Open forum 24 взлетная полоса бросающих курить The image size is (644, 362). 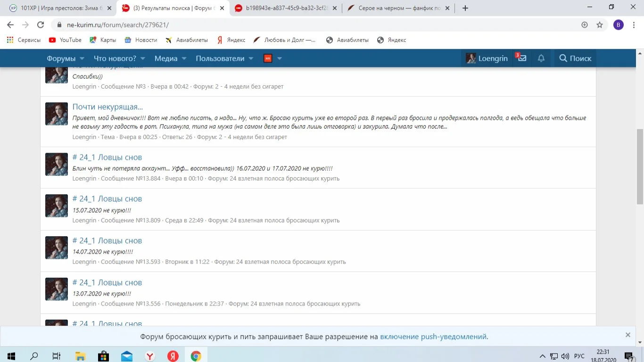point(284,178)
